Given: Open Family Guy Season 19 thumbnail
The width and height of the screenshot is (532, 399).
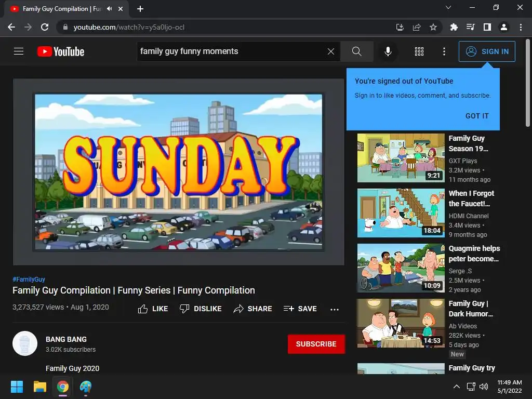Looking at the screenshot, I should [x=401, y=158].
